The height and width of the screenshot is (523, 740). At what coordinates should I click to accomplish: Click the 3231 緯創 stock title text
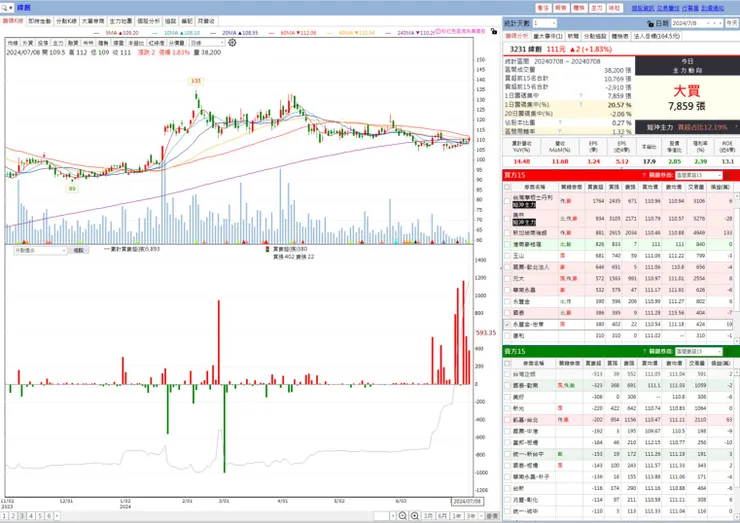(x=527, y=49)
